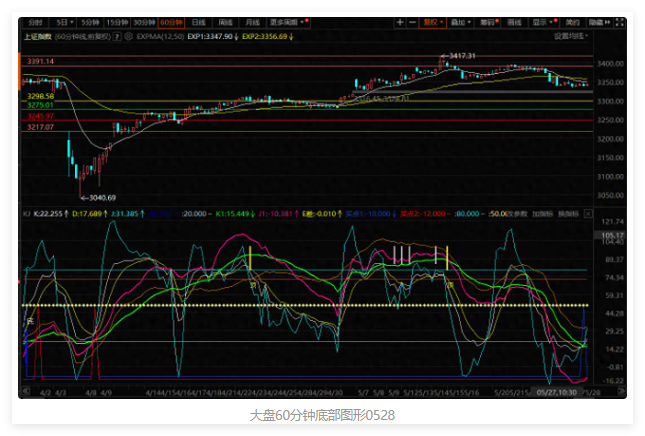Click 隐藏 to hide side panel
The image size is (645, 436).
pyautogui.click(x=599, y=22)
